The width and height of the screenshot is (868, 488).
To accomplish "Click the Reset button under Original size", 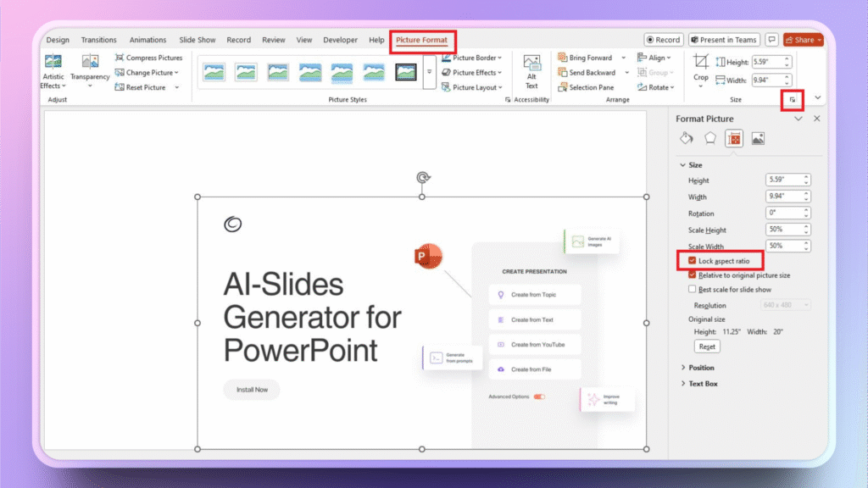I will [x=707, y=346].
